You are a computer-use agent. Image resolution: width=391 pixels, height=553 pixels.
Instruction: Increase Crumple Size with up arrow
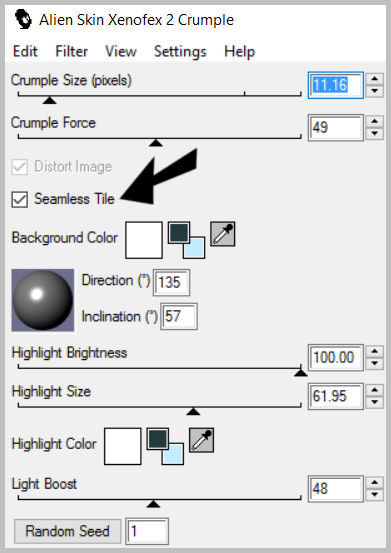[374, 79]
